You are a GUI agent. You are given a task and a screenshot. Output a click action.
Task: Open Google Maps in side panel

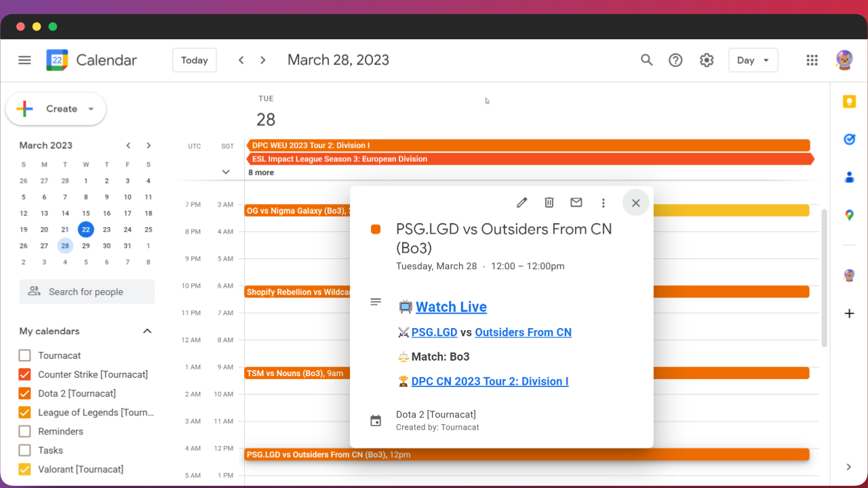pos(849,215)
